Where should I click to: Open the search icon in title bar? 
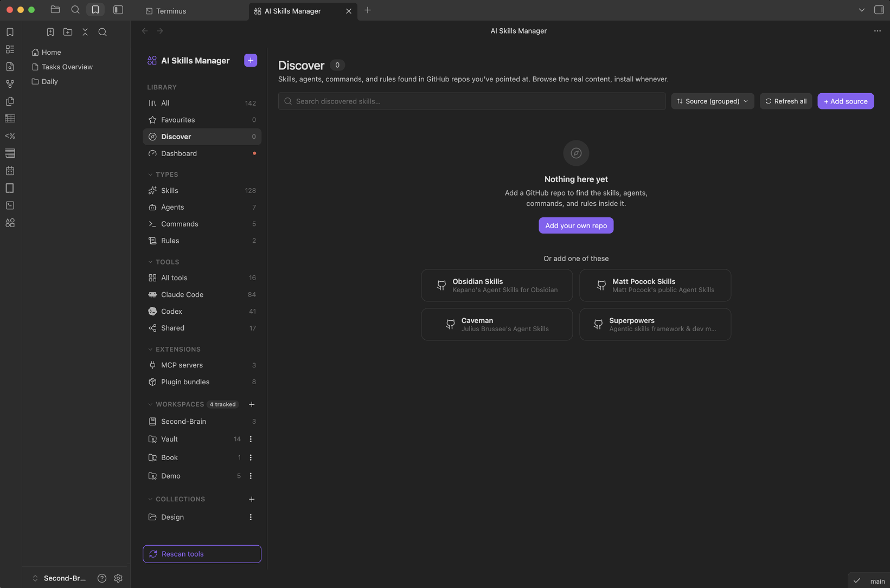(x=75, y=10)
